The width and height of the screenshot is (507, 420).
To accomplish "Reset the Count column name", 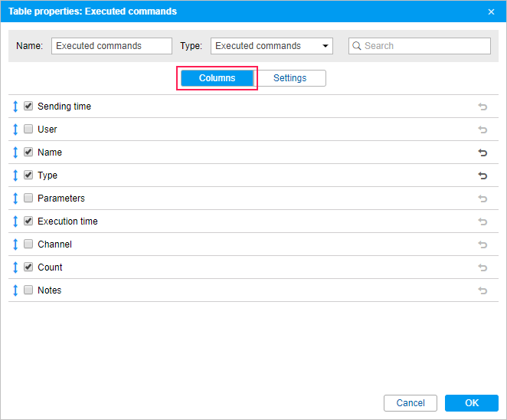I will 482,267.
